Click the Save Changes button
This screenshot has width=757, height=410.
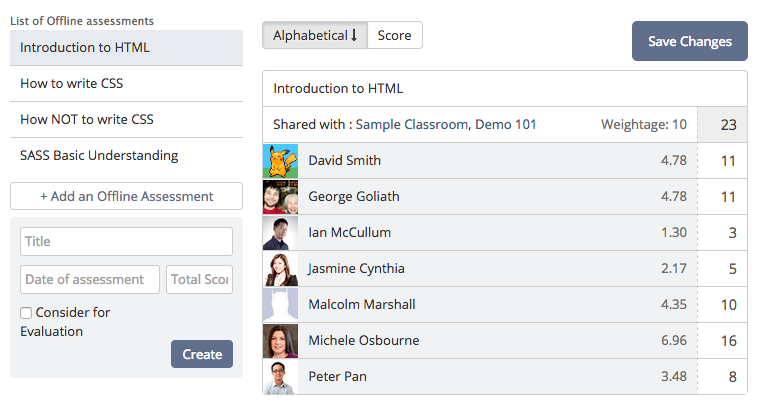click(x=689, y=41)
